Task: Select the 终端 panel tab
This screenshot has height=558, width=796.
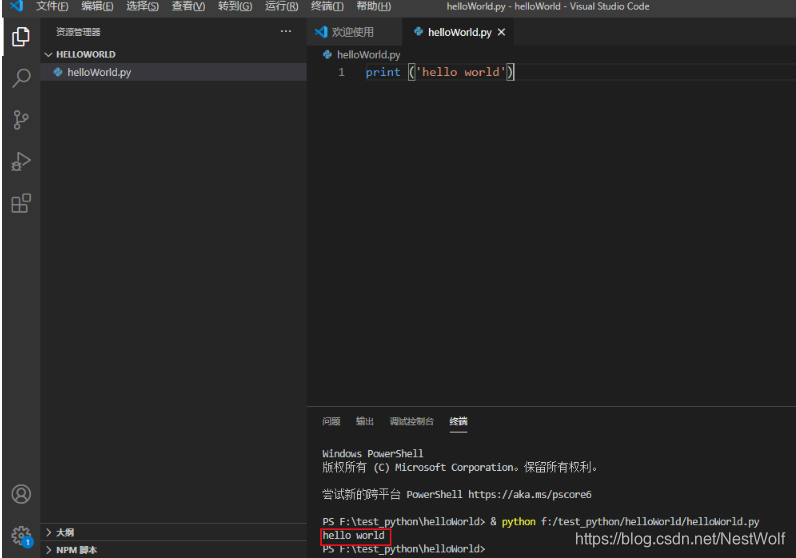Action: click(458, 421)
